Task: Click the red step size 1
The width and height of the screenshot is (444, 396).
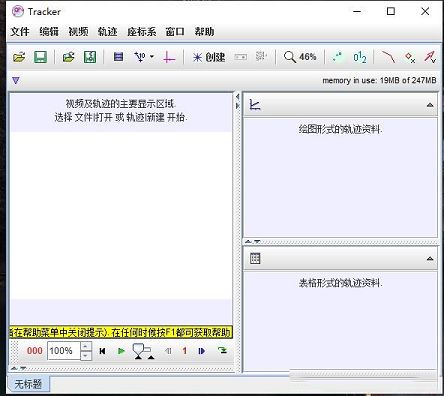Action: click(185, 351)
